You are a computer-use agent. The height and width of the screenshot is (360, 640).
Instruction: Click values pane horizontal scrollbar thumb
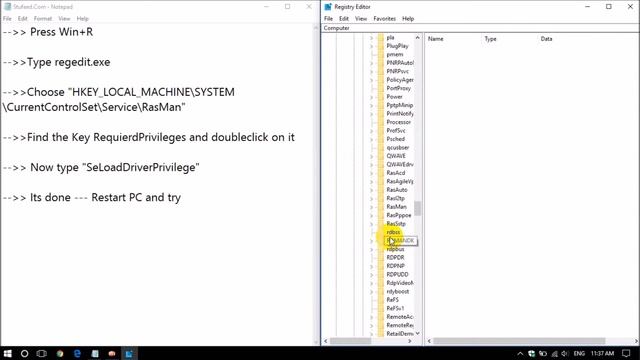click(x=519, y=341)
